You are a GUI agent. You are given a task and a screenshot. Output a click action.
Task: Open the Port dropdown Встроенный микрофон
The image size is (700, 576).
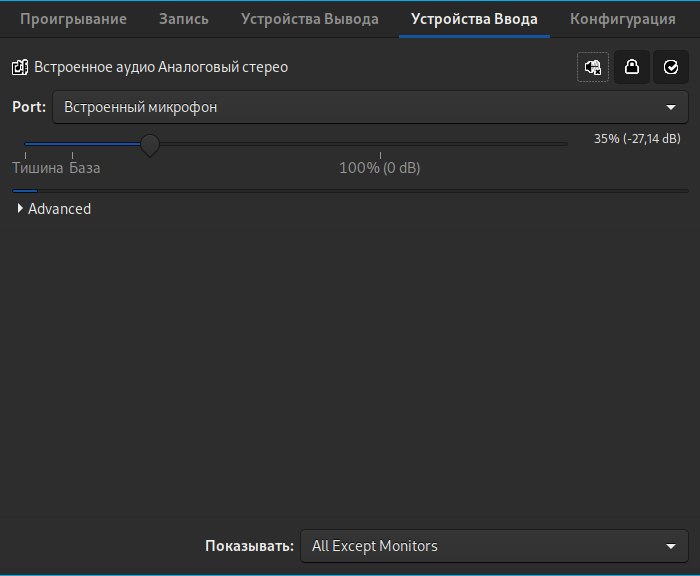click(x=370, y=107)
